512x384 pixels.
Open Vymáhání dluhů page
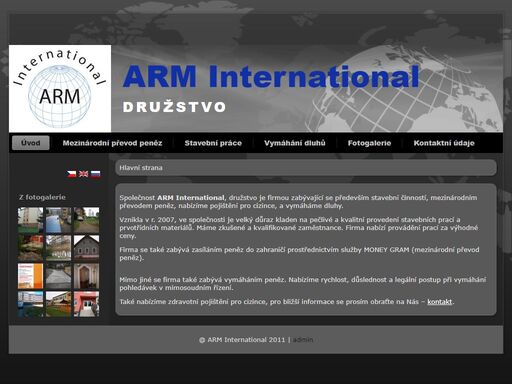[295, 143]
